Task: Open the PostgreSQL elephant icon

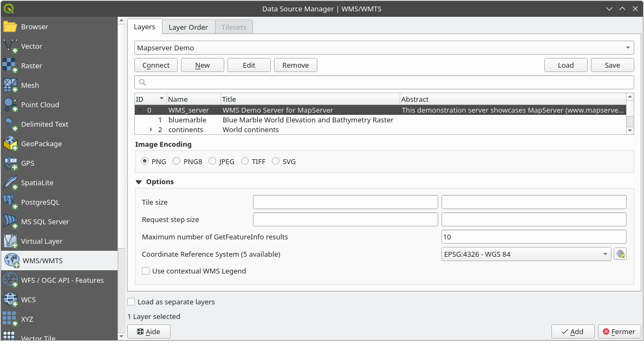Action: click(x=10, y=202)
